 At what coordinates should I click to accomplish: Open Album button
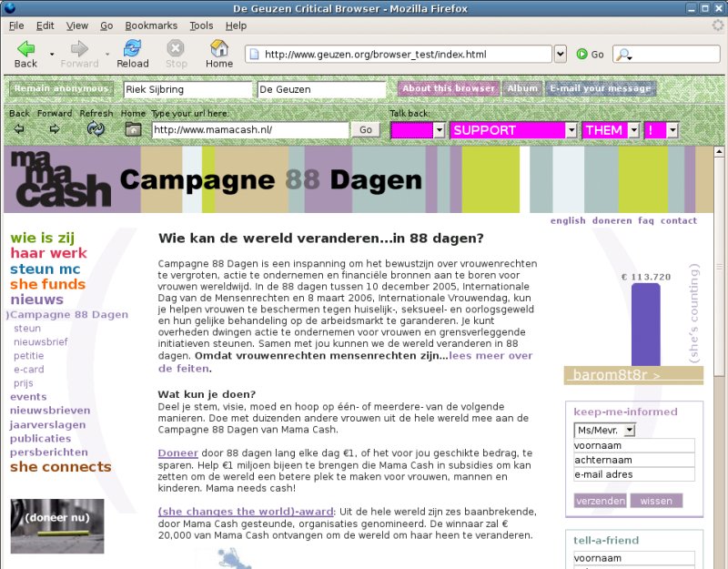[522, 88]
